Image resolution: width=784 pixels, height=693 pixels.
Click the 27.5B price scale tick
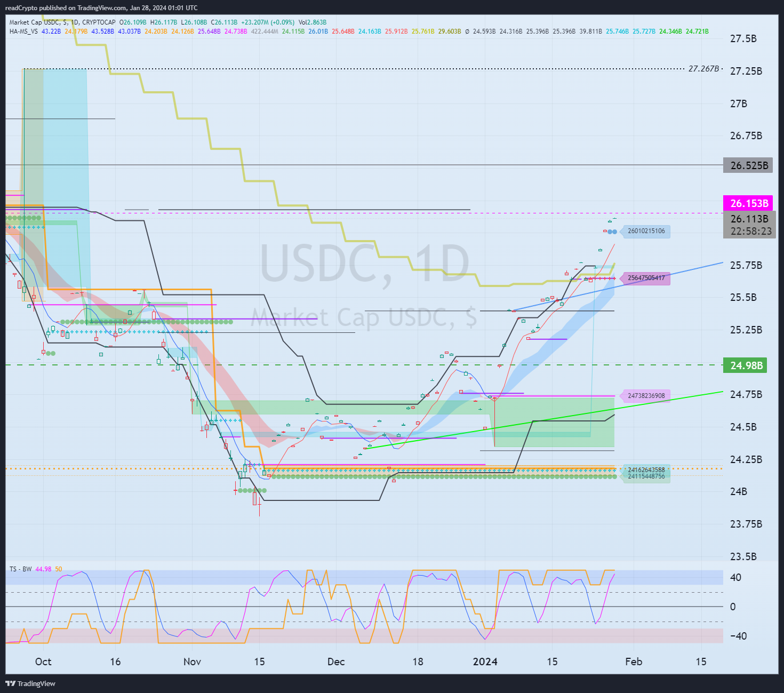743,38
